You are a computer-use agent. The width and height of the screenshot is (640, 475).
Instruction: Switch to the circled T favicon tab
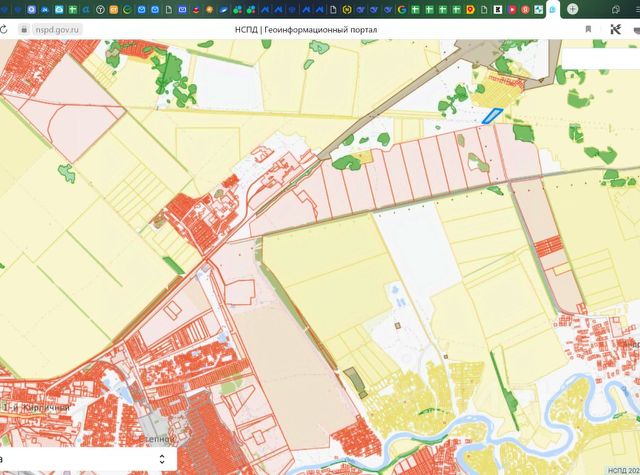100,9
